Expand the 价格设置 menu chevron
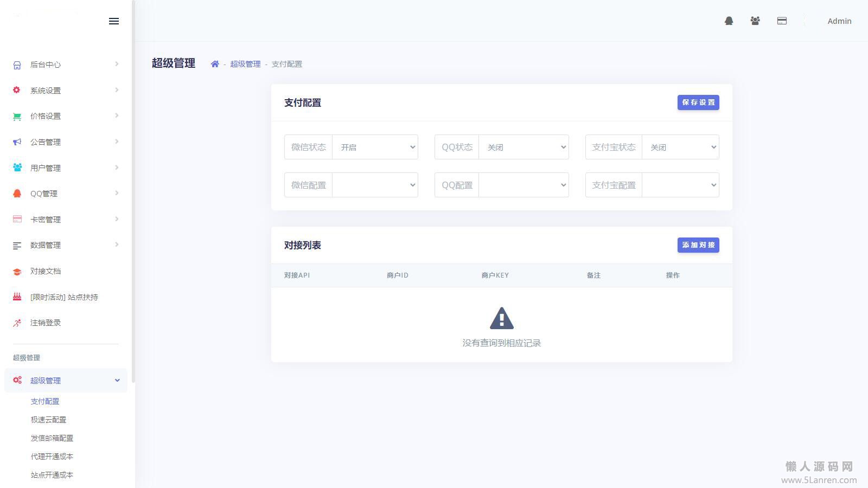This screenshot has width=868, height=488. coord(117,115)
